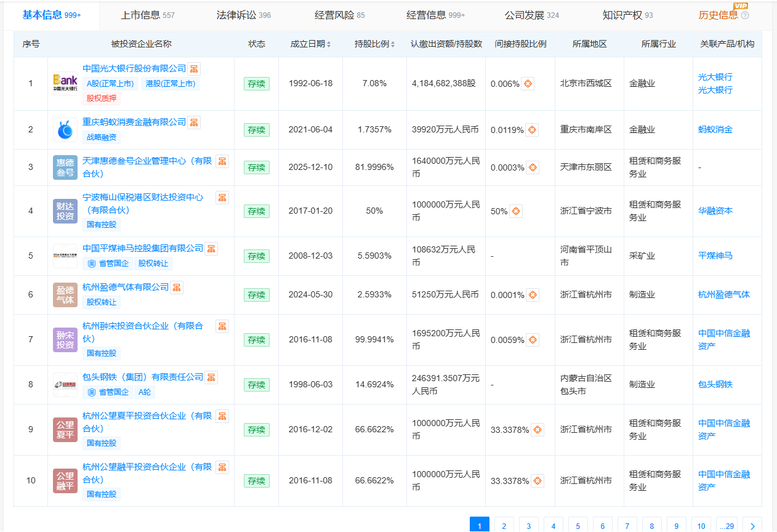The height and width of the screenshot is (532, 777).
Task: Open related product link 包头钢铁
Action: pyautogui.click(x=715, y=385)
